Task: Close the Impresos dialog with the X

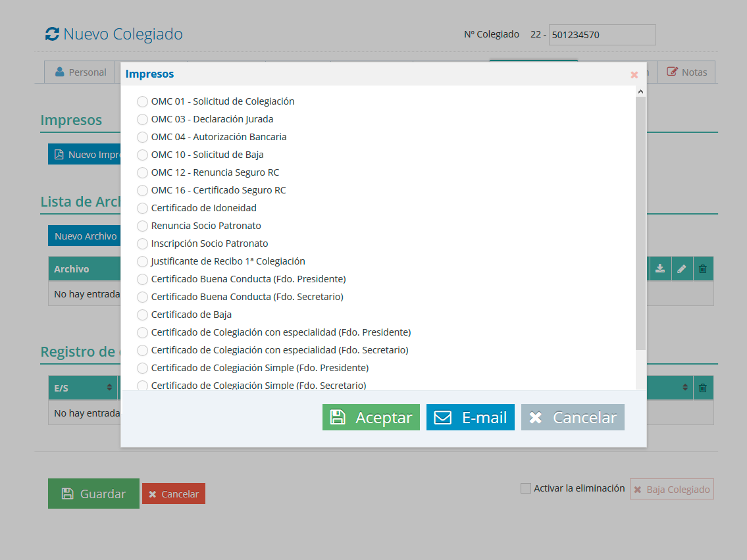Action: point(634,75)
